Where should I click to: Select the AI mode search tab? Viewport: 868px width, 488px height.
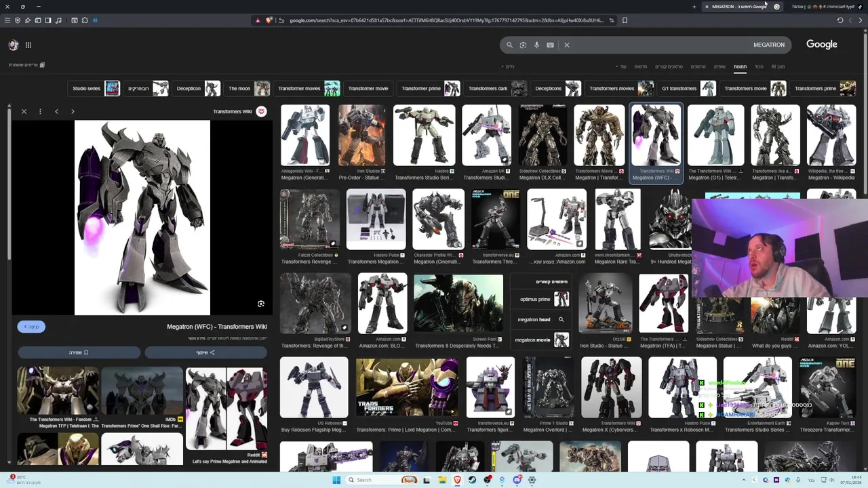pos(778,66)
